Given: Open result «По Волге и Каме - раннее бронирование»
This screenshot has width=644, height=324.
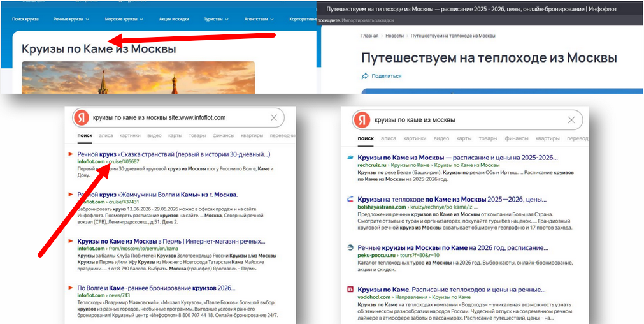Looking at the screenshot, I should [x=156, y=288].
